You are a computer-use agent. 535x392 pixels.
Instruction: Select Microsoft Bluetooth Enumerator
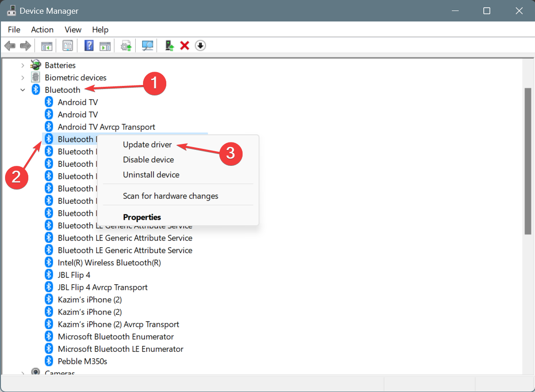click(x=116, y=336)
